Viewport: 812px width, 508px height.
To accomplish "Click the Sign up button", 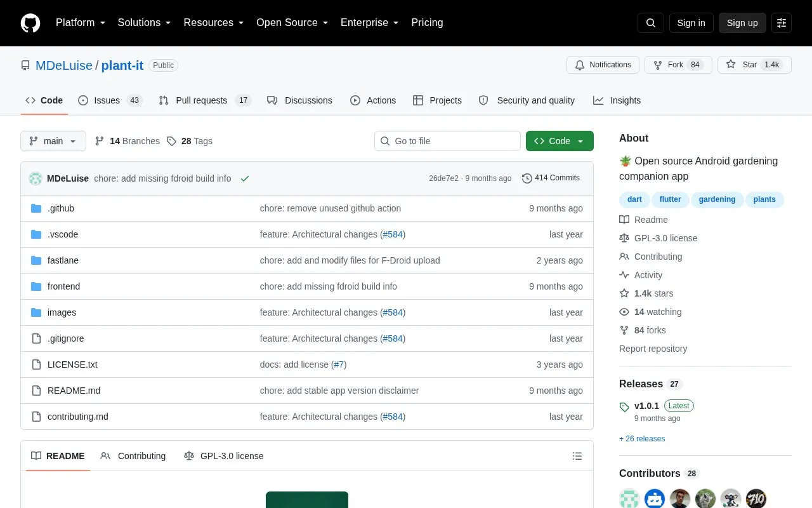I will click(742, 23).
